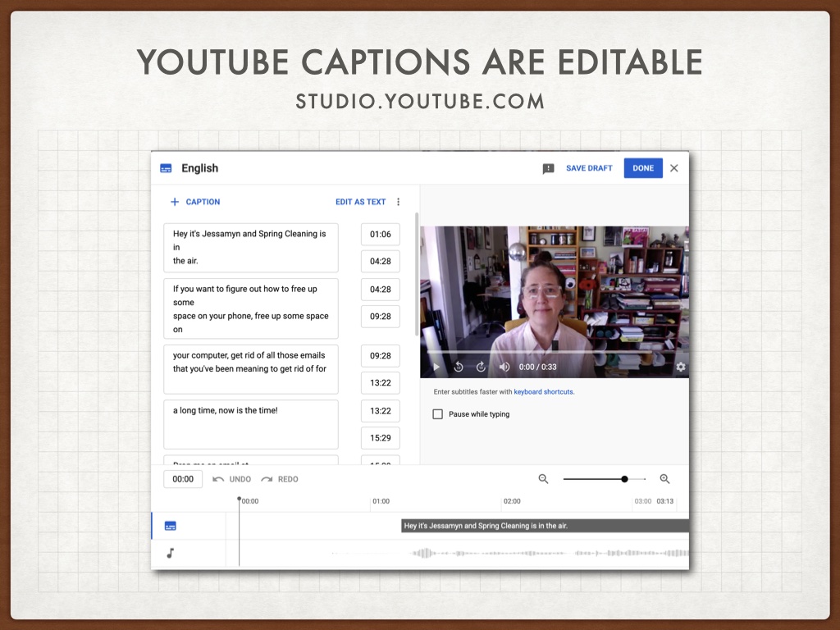Click the 04:28 start time of the second caption
840x630 pixels.
[381, 290]
